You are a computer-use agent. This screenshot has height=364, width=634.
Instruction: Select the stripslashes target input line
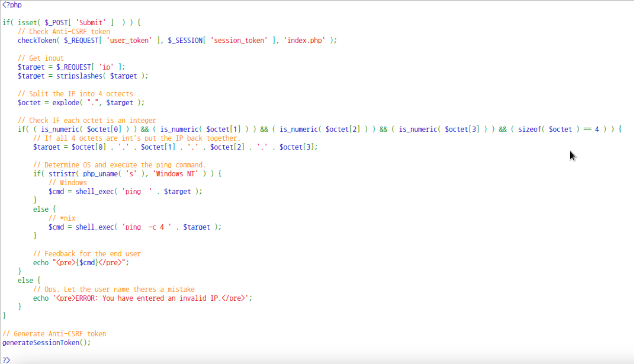click(x=83, y=76)
